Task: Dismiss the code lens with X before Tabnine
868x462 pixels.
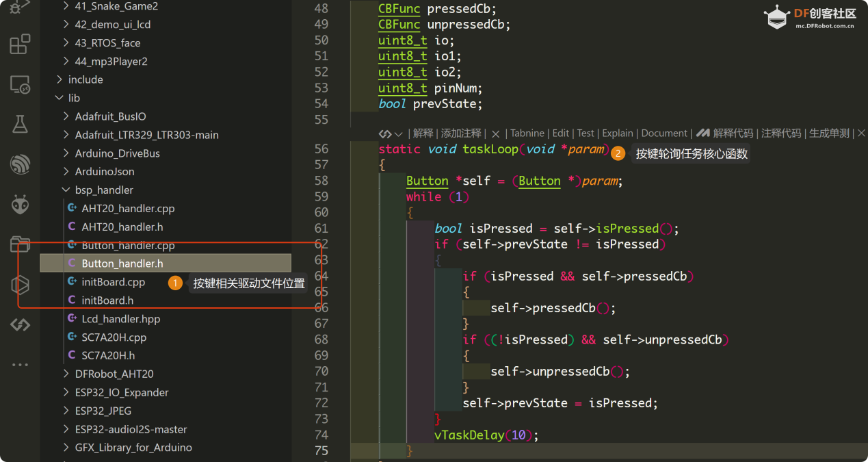Action: (496, 133)
